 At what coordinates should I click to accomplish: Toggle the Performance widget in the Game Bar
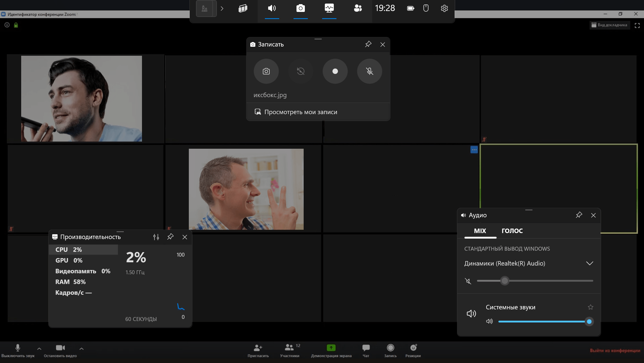tap(329, 8)
